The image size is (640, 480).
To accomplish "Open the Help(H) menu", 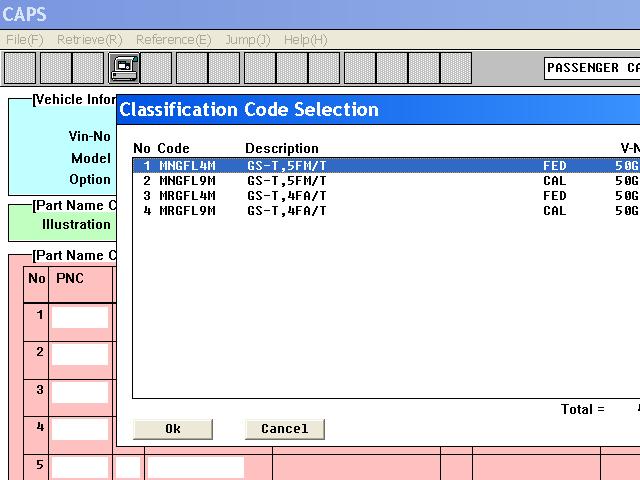I will (x=306, y=40).
